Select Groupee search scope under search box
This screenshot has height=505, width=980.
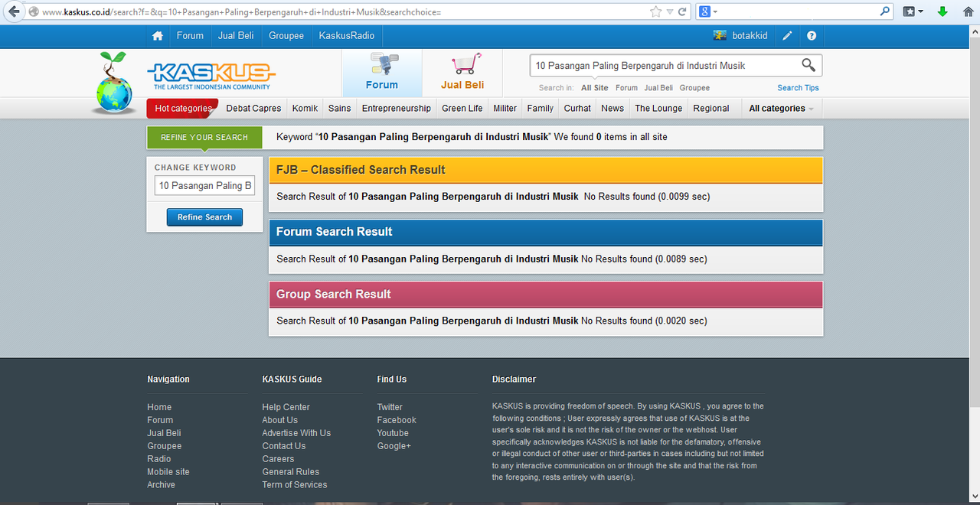pos(694,88)
